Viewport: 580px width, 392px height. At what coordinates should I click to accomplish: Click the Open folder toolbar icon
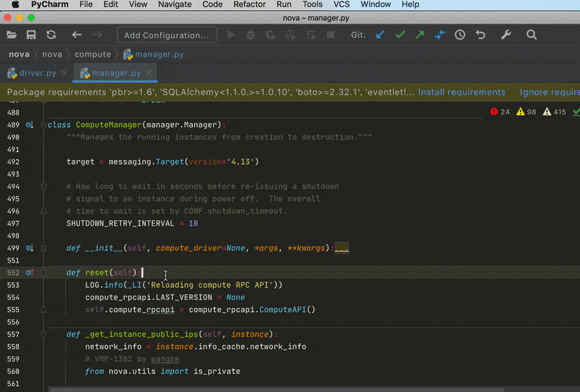click(12, 35)
